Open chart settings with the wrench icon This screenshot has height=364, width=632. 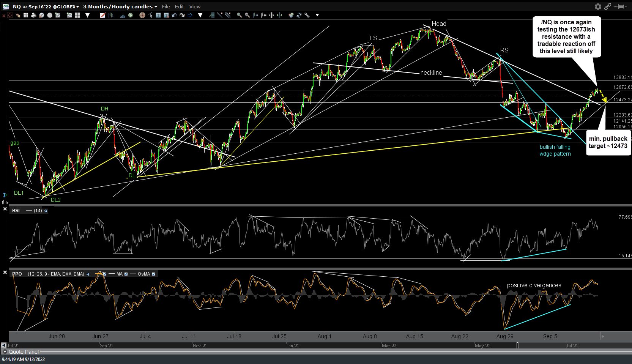pyautogui.click(x=307, y=15)
